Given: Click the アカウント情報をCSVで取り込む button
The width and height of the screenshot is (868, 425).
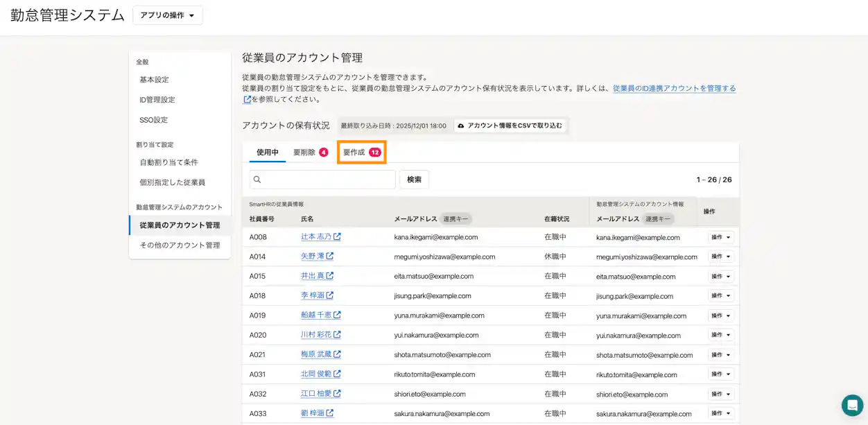Looking at the screenshot, I should 512,125.
